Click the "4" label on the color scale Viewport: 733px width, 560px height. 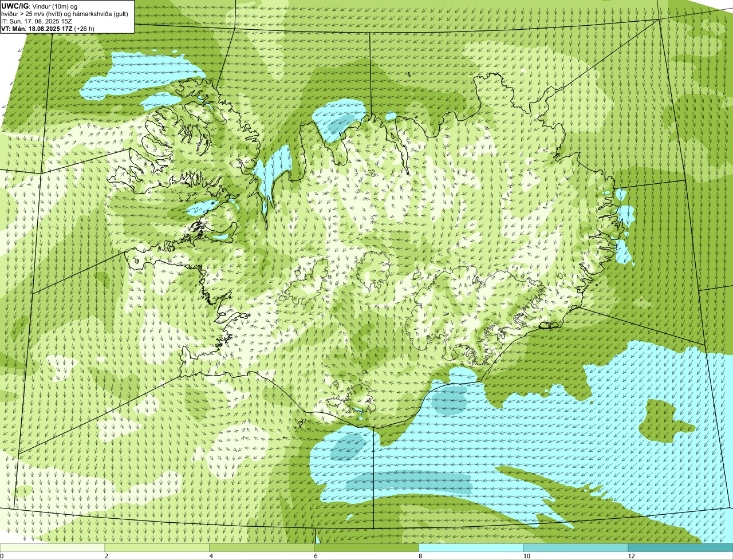coord(211,556)
